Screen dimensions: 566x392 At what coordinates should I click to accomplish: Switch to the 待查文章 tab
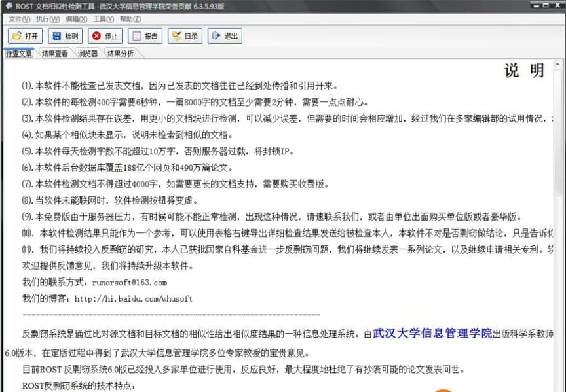pos(19,54)
